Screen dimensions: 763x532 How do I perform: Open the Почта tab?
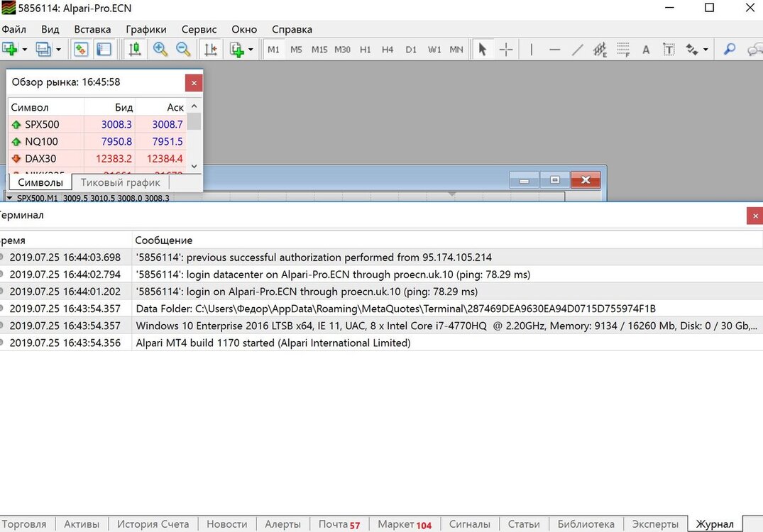click(x=339, y=524)
